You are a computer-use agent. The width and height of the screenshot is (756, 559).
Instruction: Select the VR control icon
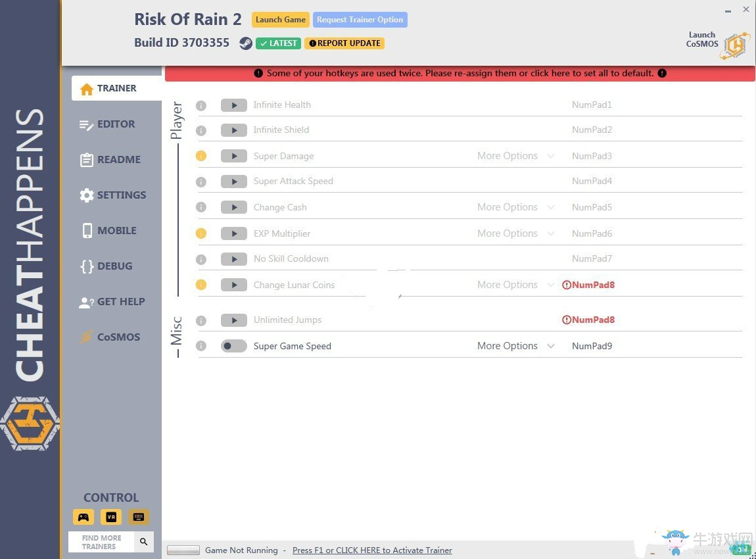[x=111, y=517]
